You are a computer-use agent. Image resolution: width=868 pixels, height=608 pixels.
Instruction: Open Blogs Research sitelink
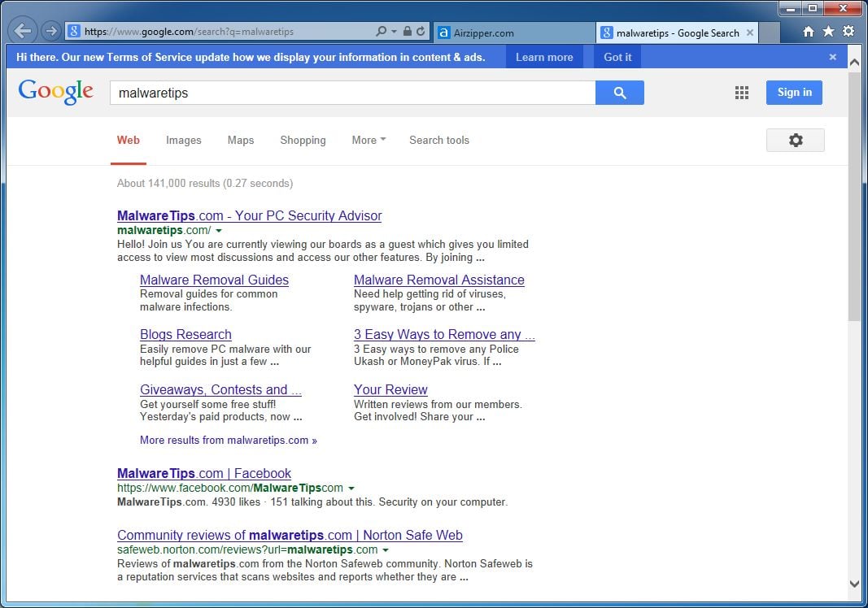(185, 335)
